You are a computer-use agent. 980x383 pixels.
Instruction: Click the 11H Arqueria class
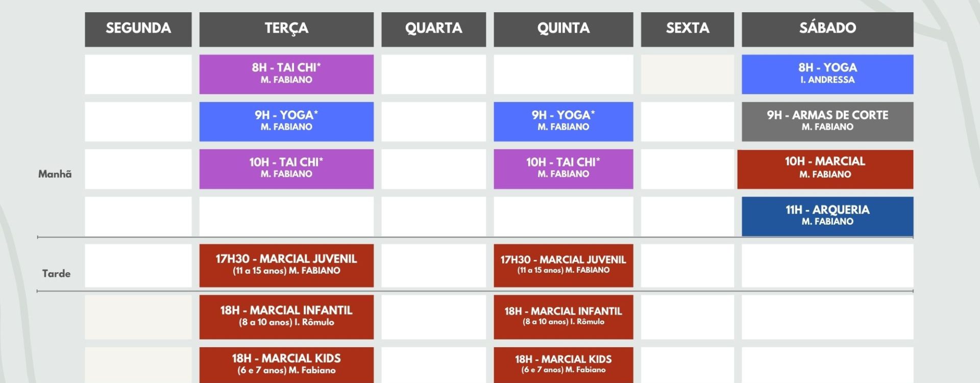827,216
